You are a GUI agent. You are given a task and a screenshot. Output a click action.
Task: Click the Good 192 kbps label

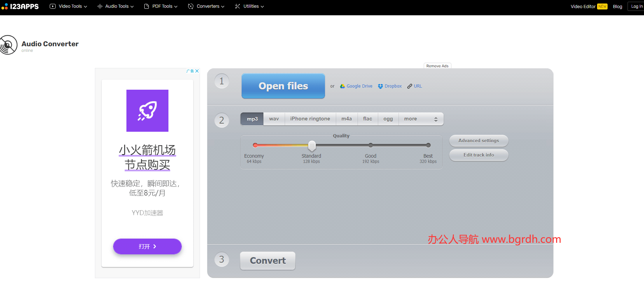coord(371,159)
